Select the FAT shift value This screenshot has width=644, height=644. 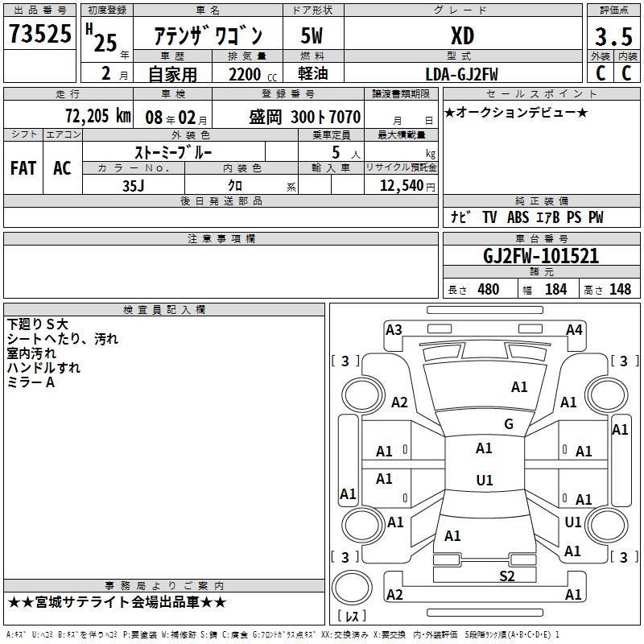[x=23, y=168]
